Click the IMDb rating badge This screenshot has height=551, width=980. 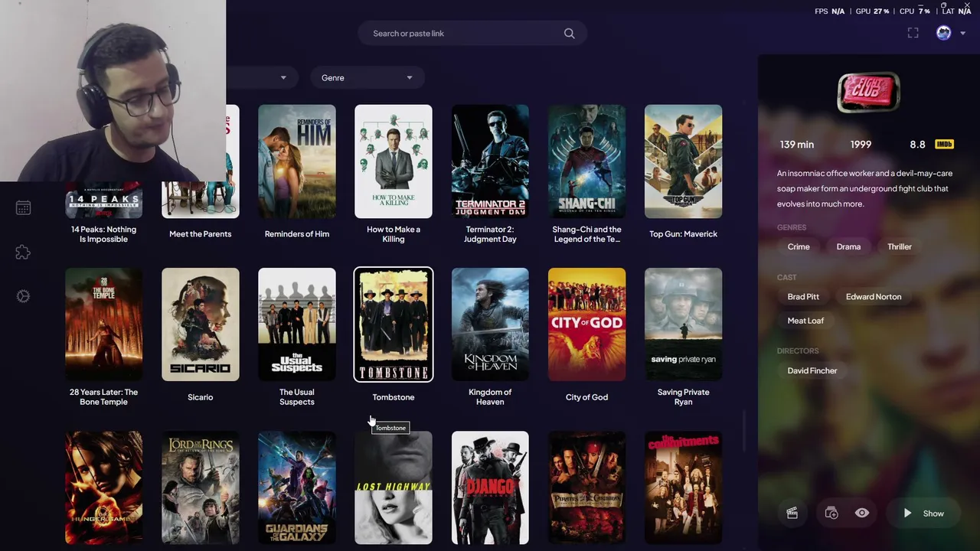tap(944, 145)
